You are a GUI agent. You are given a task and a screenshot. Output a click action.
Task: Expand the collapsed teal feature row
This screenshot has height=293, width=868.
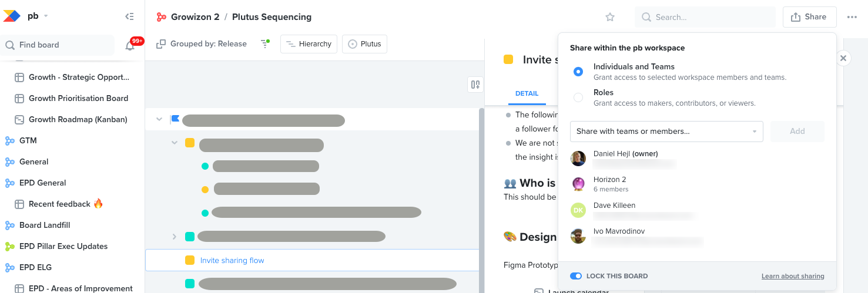pyautogui.click(x=175, y=237)
